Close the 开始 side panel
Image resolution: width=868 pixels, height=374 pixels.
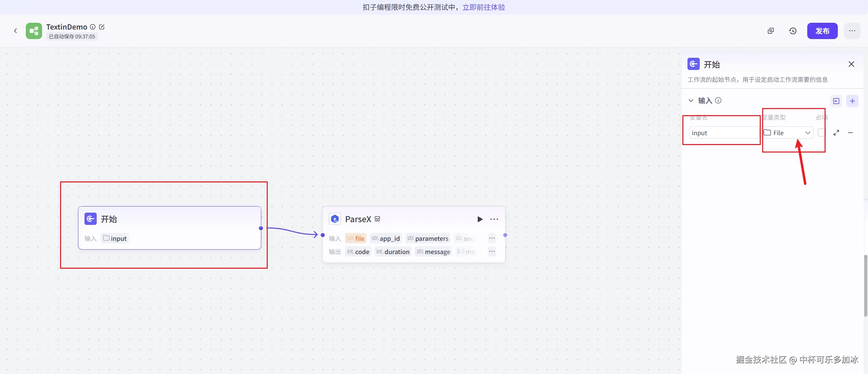coord(851,64)
